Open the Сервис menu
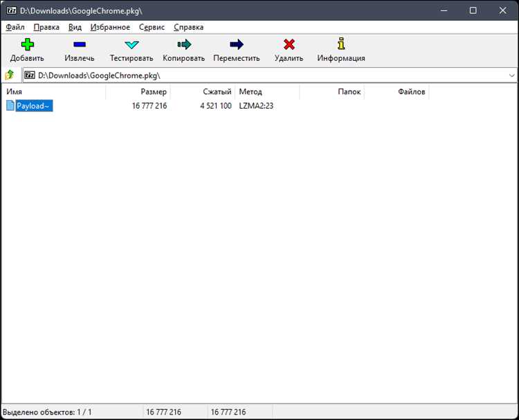519x420 pixels. pos(152,27)
